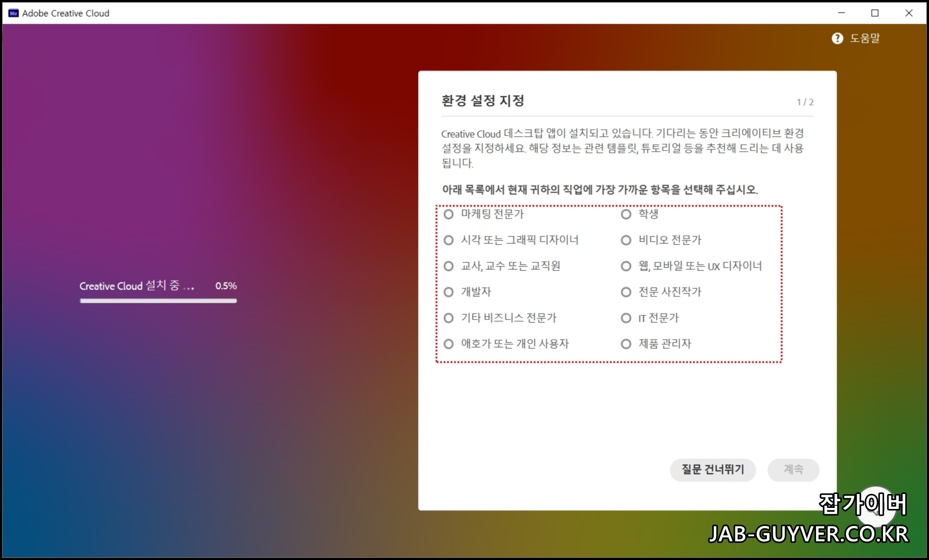929x560 pixels.
Task: Click the 0.5% progress percentage text
Action: click(x=226, y=286)
